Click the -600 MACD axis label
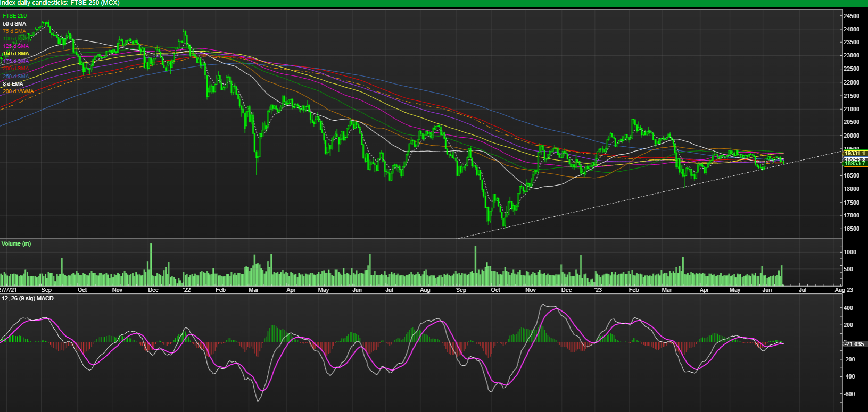 tap(848, 394)
